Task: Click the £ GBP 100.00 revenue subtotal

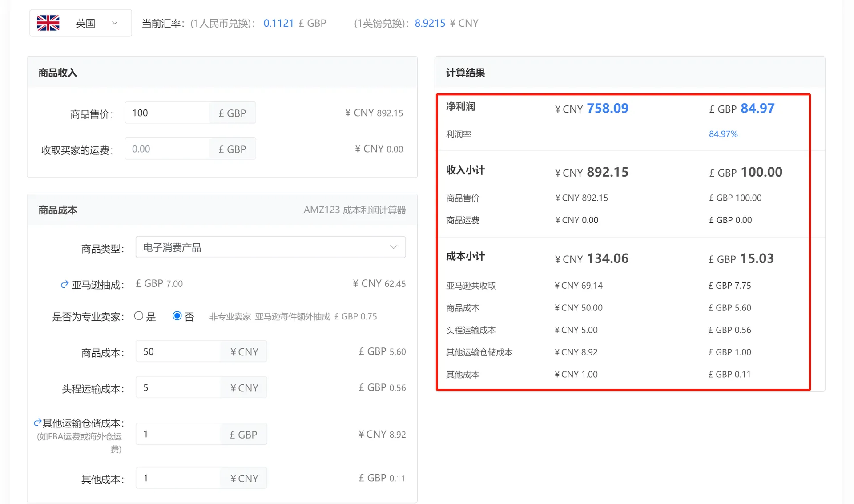Action: (745, 172)
